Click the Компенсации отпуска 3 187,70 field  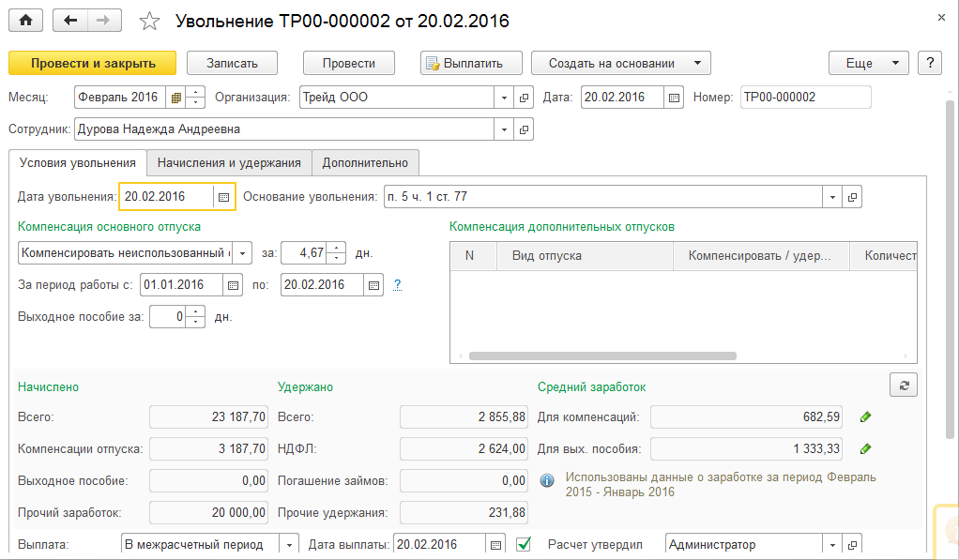coord(208,448)
